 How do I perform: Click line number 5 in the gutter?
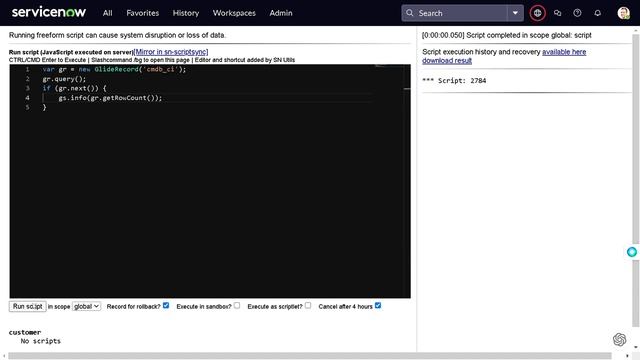pyautogui.click(x=27, y=107)
